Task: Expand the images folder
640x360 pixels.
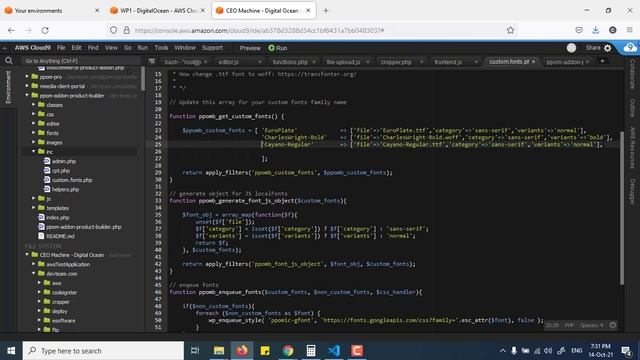Action: 34,142
